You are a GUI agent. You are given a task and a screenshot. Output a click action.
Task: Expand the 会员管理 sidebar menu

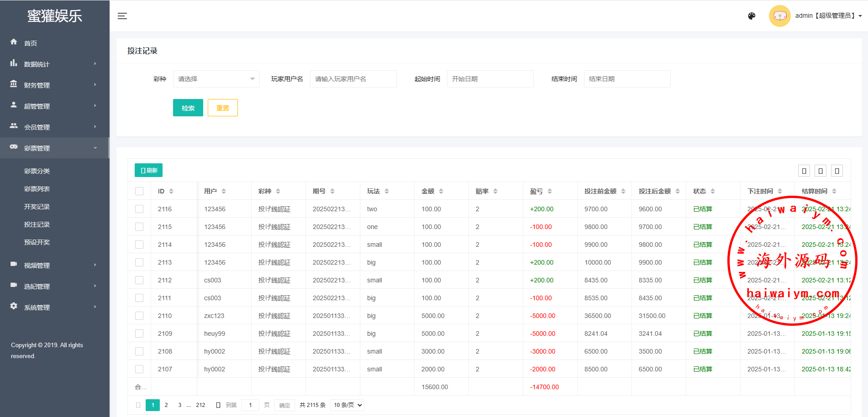pos(55,127)
